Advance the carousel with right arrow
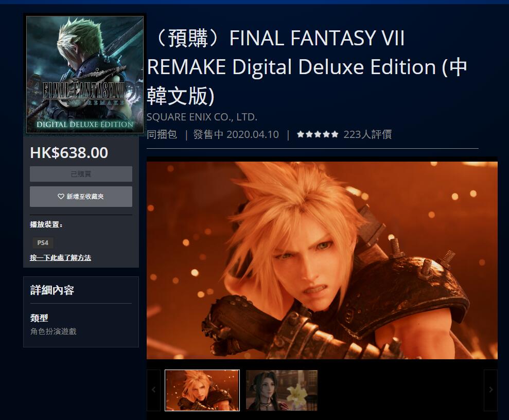Image resolution: width=509 pixels, height=420 pixels. [490, 390]
